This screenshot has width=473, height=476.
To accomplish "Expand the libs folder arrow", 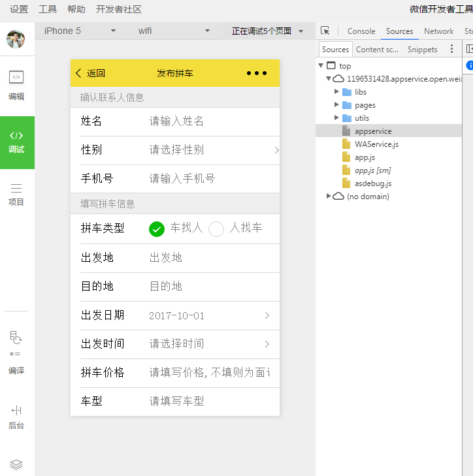I will click(336, 91).
